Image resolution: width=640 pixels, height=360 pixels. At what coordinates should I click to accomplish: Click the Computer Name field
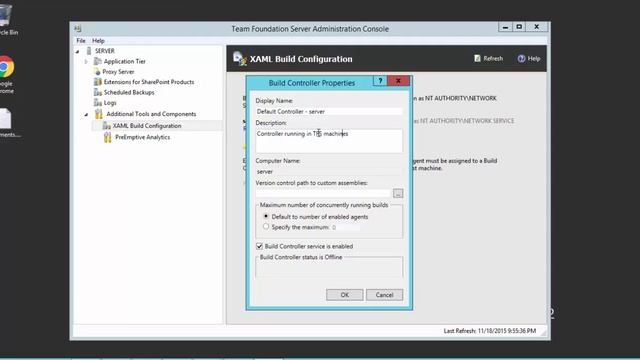[329, 171]
